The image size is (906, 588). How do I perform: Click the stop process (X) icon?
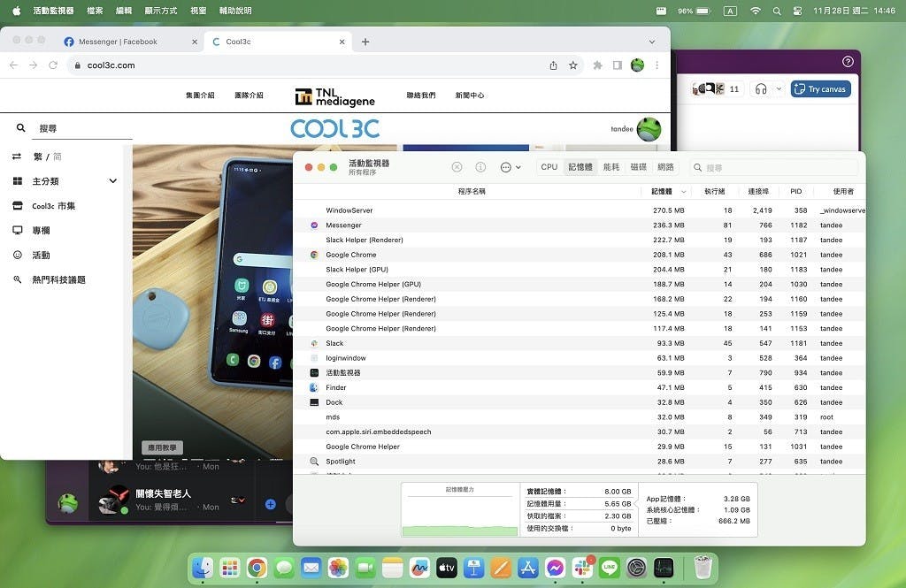click(457, 167)
